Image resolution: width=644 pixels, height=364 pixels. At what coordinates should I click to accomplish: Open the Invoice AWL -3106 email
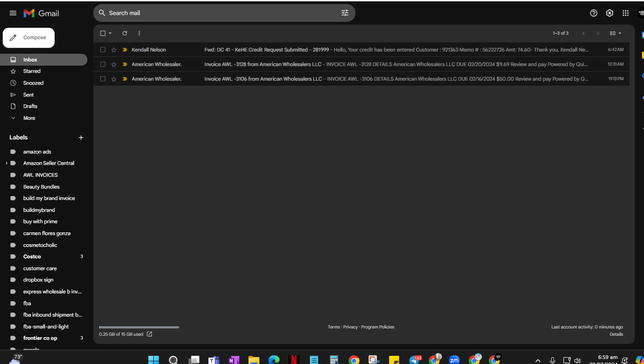361,79
